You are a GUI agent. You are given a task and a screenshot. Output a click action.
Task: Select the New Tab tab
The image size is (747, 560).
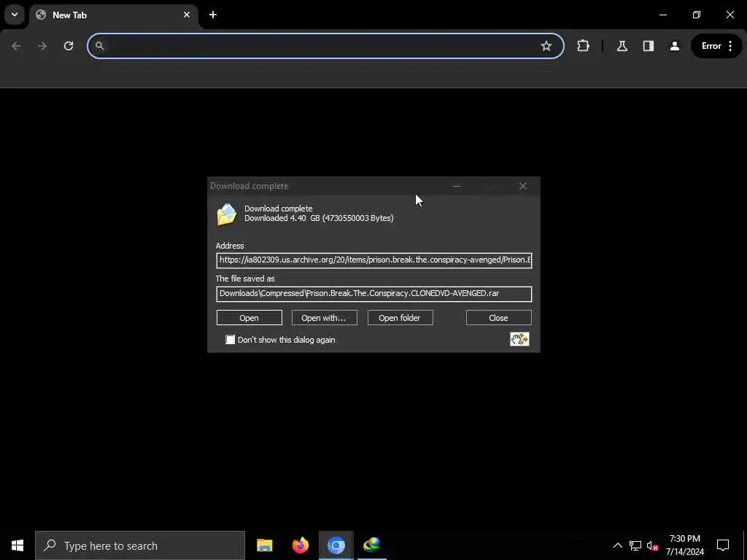coord(115,15)
